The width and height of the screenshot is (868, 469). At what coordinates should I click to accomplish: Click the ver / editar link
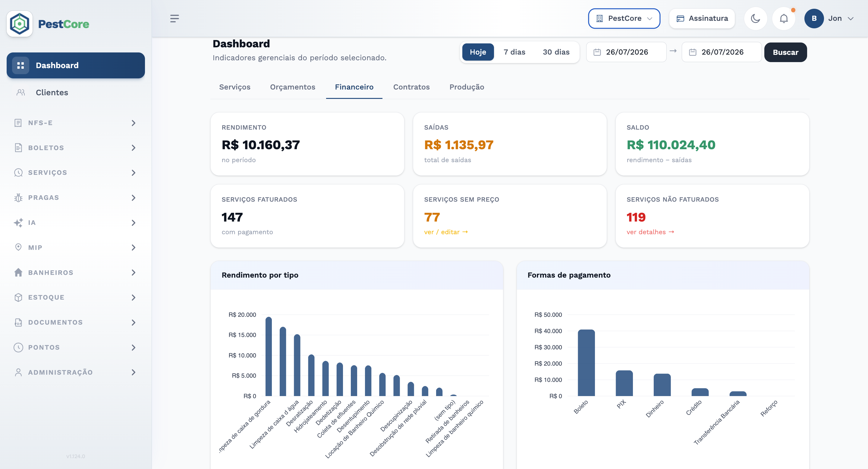pyautogui.click(x=446, y=232)
